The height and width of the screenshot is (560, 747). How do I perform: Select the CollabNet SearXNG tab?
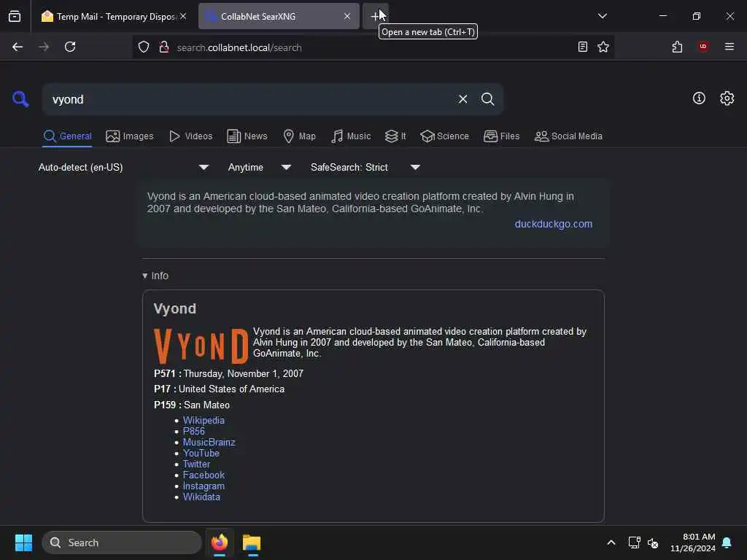[279, 16]
